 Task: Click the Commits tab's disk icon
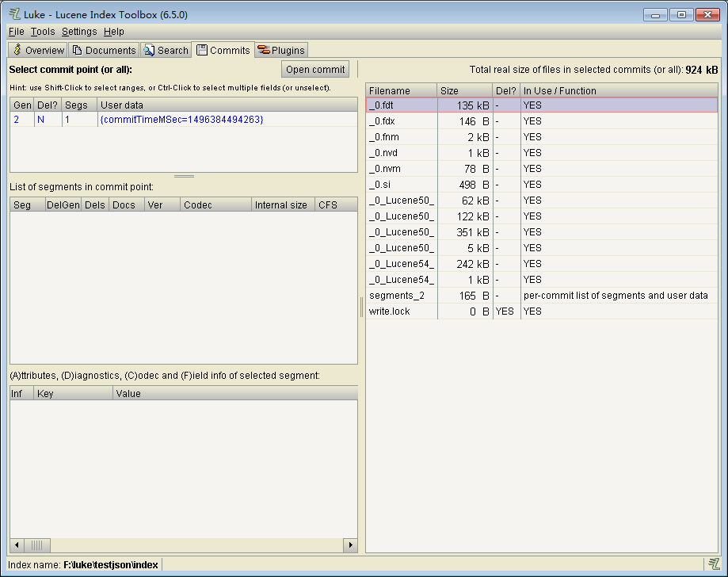[202, 50]
